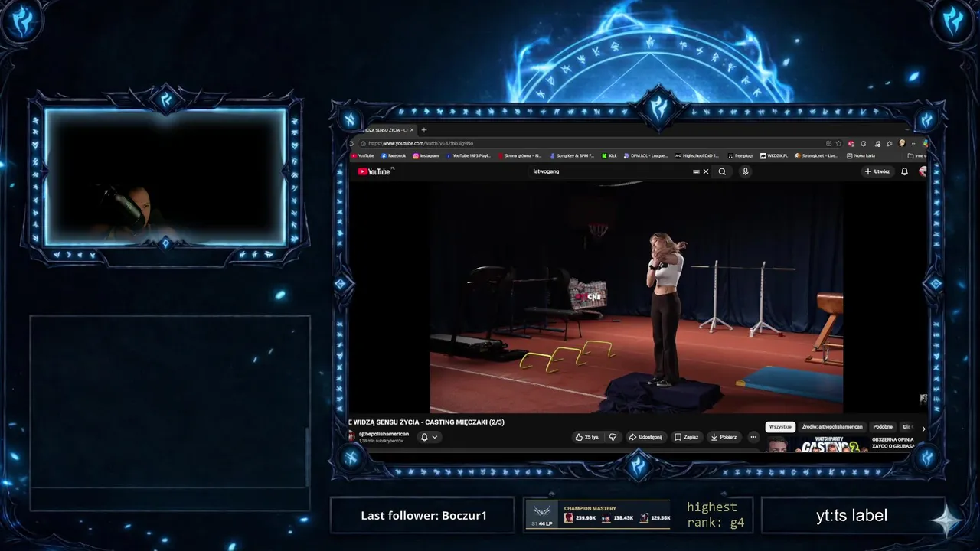Bookmark this page with star icon
Viewport: 980px width, 551px height.
(x=838, y=143)
